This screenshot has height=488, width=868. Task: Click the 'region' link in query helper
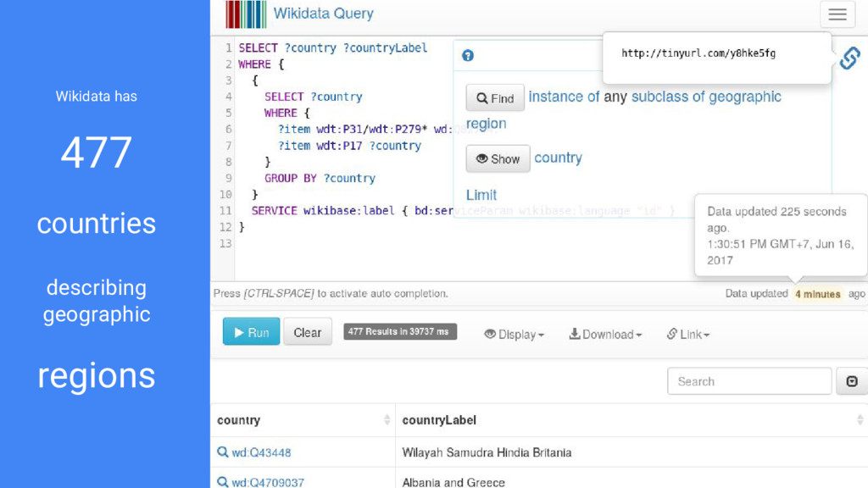click(x=486, y=124)
